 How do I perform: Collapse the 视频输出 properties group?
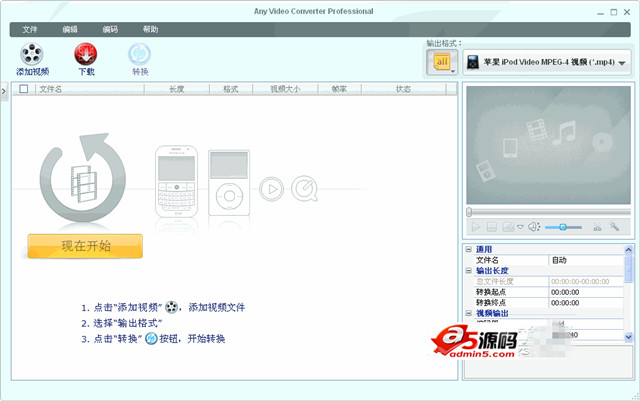pyautogui.click(x=469, y=313)
